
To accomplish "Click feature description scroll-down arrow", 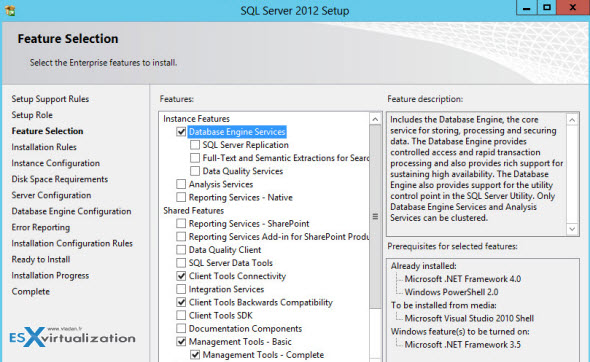I will click(x=572, y=229).
